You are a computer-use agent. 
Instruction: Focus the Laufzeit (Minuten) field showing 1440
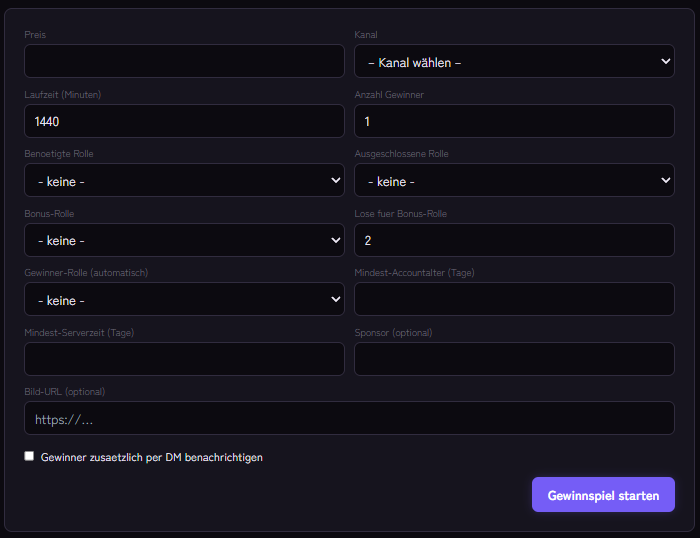pyautogui.click(x=184, y=121)
